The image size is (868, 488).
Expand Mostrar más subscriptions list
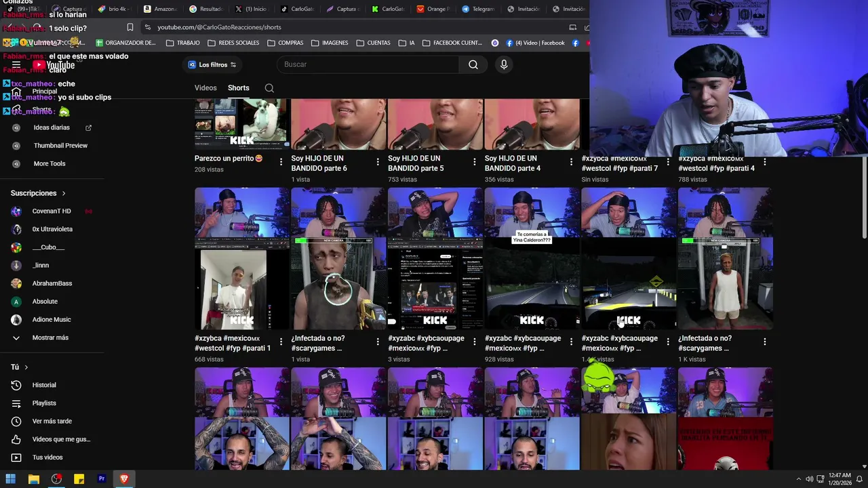click(x=41, y=338)
